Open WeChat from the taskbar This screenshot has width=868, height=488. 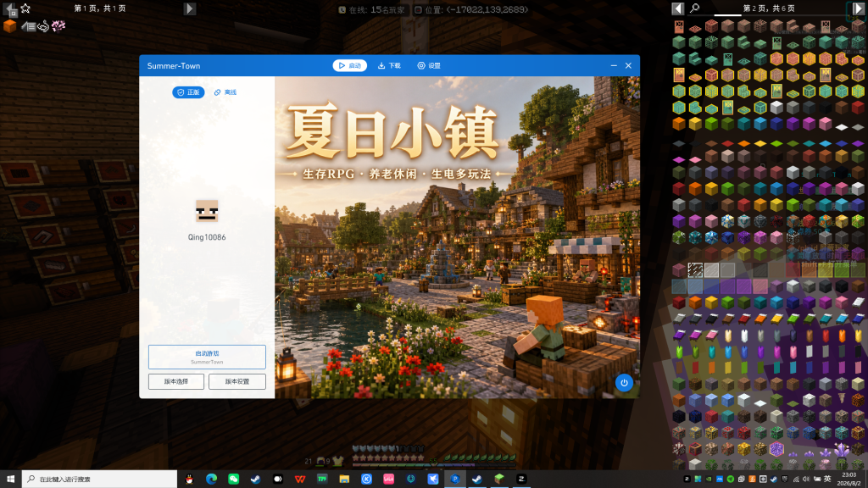234,480
